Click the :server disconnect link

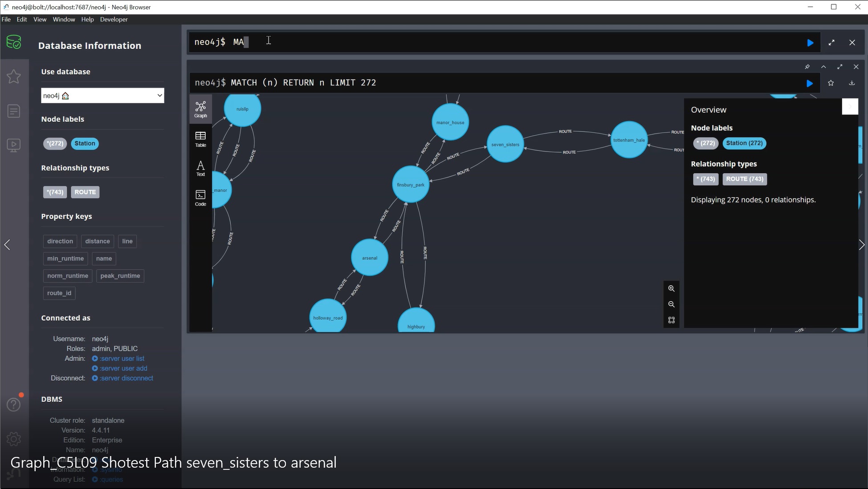126,378
